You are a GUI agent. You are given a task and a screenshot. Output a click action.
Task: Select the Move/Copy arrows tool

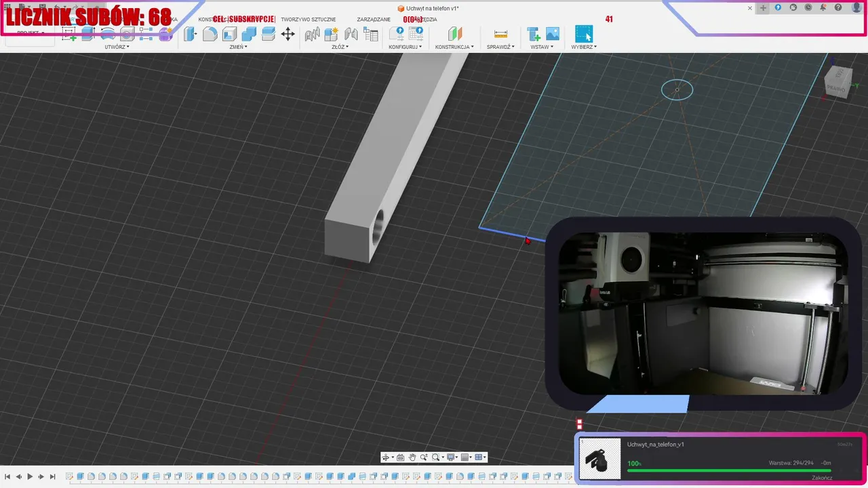click(x=288, y=34)
